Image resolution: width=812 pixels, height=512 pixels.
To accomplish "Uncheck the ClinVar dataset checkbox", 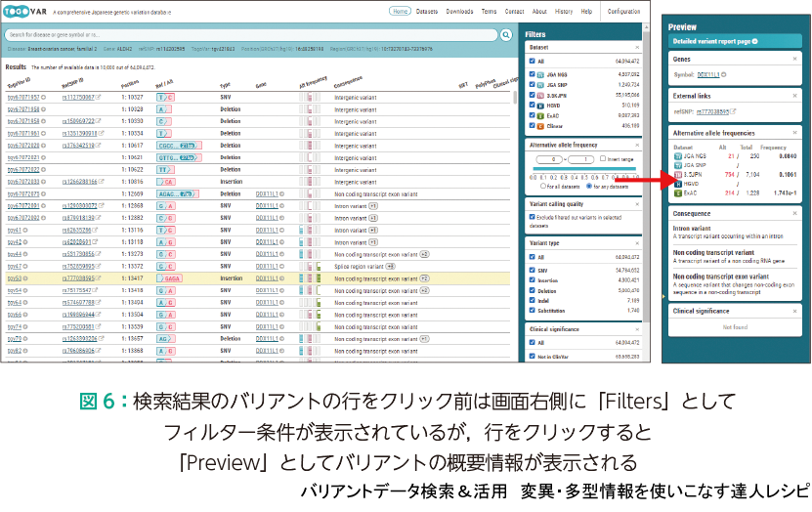I will (532, 125).
